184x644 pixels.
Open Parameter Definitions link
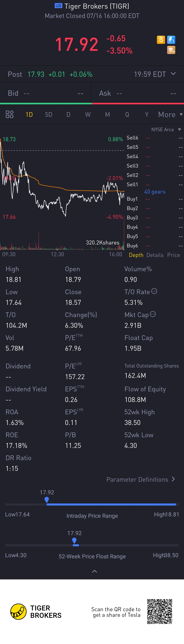tap(141, 479)
